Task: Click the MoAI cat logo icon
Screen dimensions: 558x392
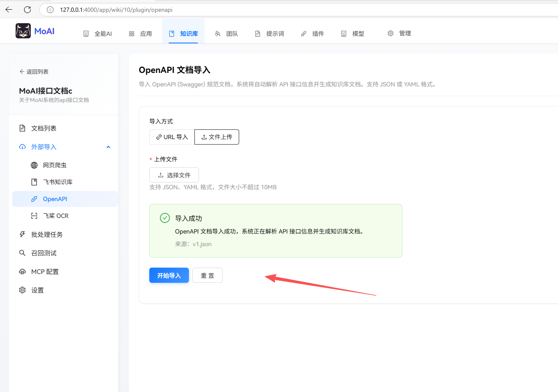Action: (x=23, y=31)
